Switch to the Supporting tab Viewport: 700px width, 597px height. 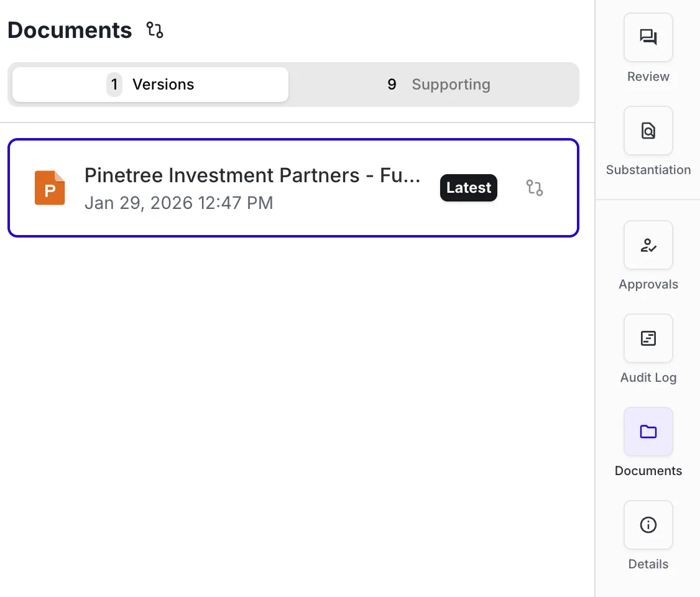(439, 85)
